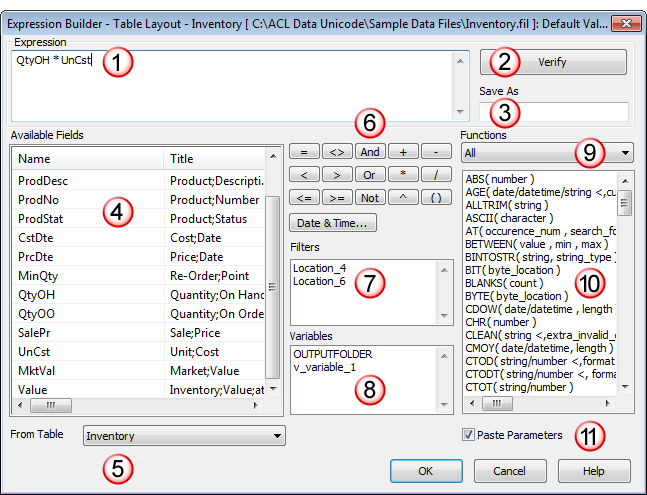This screenshot has height=495, width=647.
Task: Insert the Not logical operator
Action: [370, 196]
